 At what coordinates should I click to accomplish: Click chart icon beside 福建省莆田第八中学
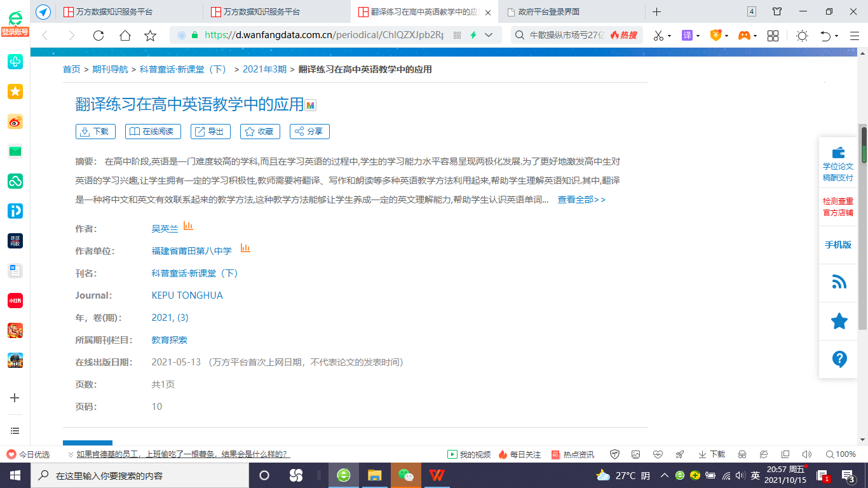[245, 248]
